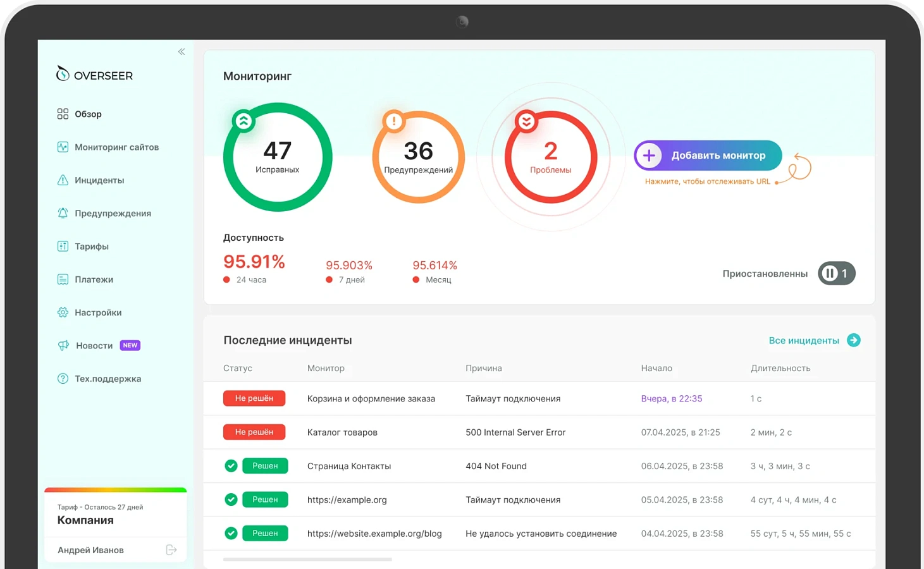924x569 pixels.
Task: Click the Не решён badge for Каталог товаров
Action: 254,432
